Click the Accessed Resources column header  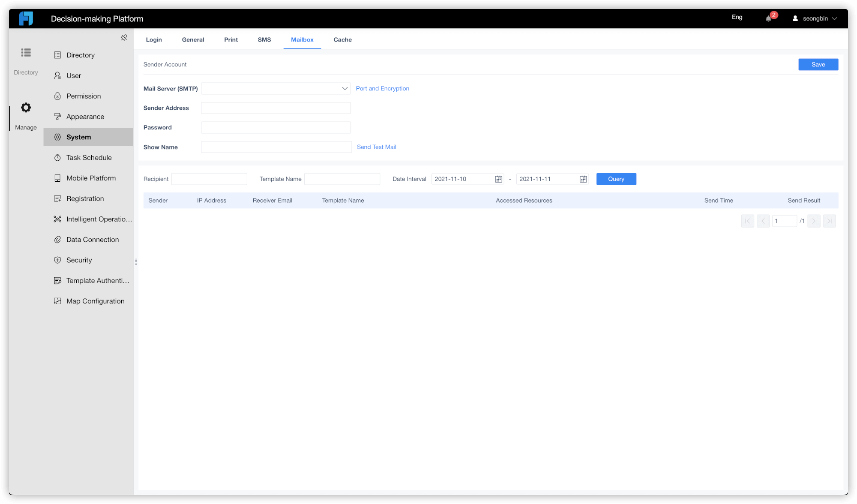pyautogui.click(x=524, y=201)
